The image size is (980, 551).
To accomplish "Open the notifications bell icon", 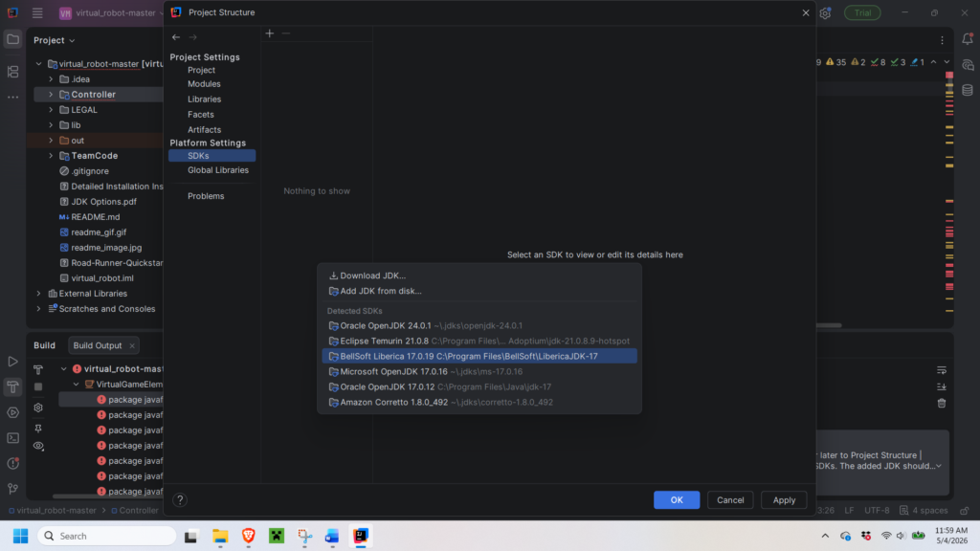I will coord(968,39).
